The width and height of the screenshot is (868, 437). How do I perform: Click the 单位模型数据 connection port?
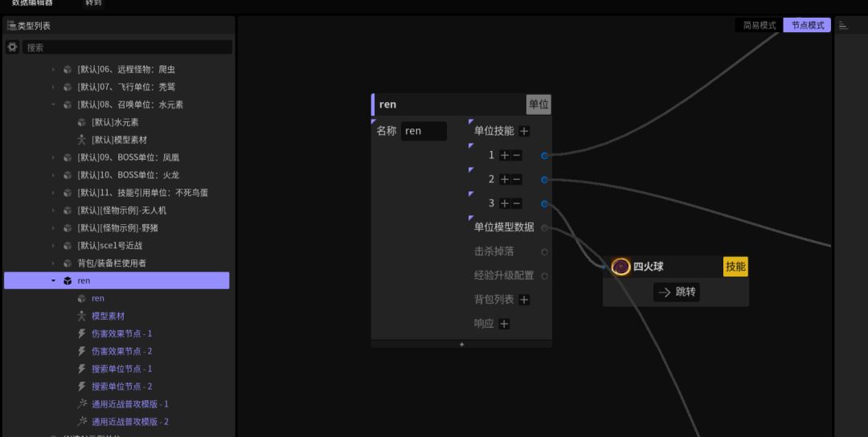click(544, 228)
